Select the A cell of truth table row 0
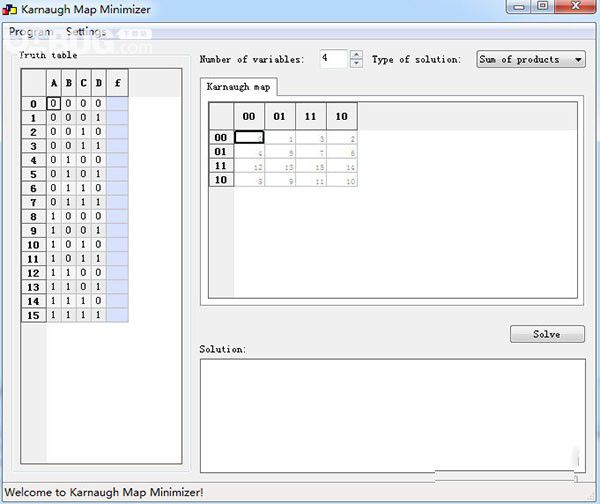This screenshot has width=600, height=504. pyautogui.click(x=54, y=103)
